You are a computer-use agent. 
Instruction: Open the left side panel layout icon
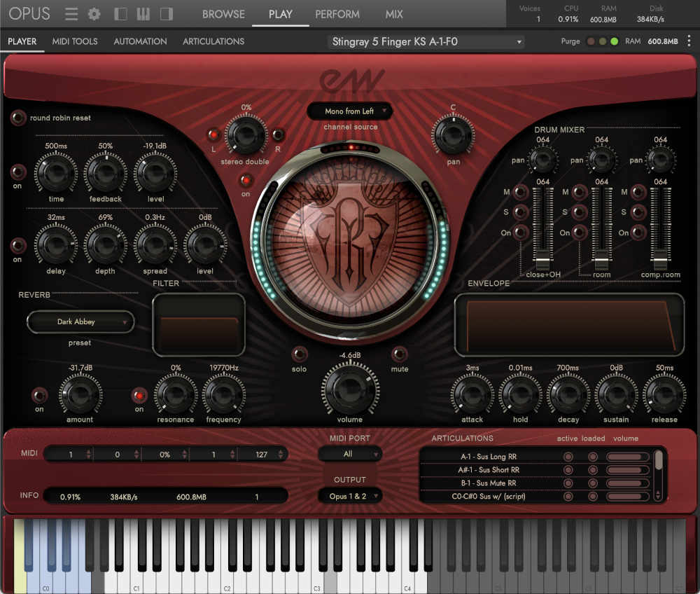click(120, 13)
